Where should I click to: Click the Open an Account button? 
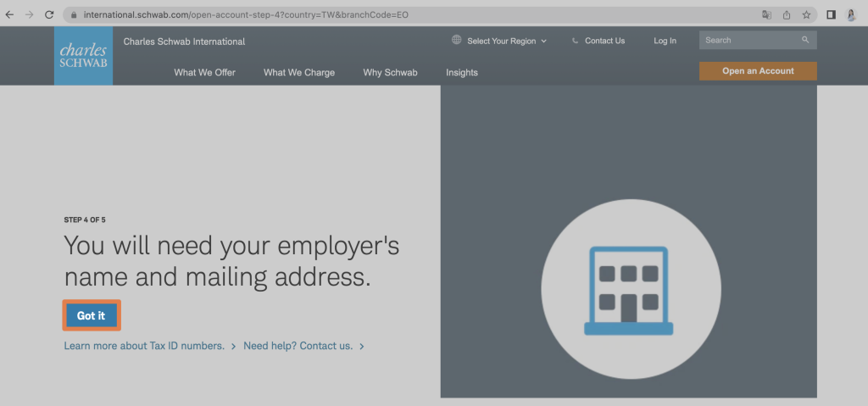pos(758,71)
